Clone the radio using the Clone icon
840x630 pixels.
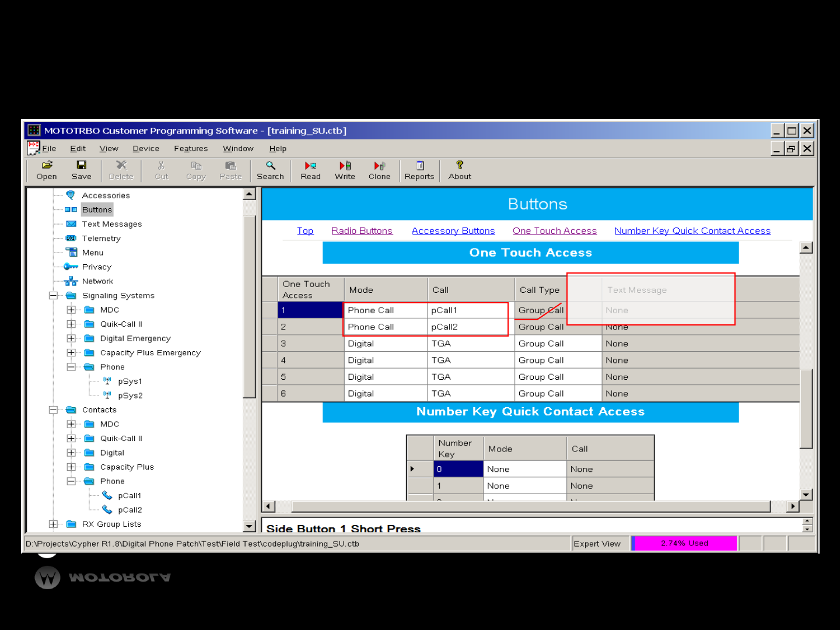(x=379, y=166)
